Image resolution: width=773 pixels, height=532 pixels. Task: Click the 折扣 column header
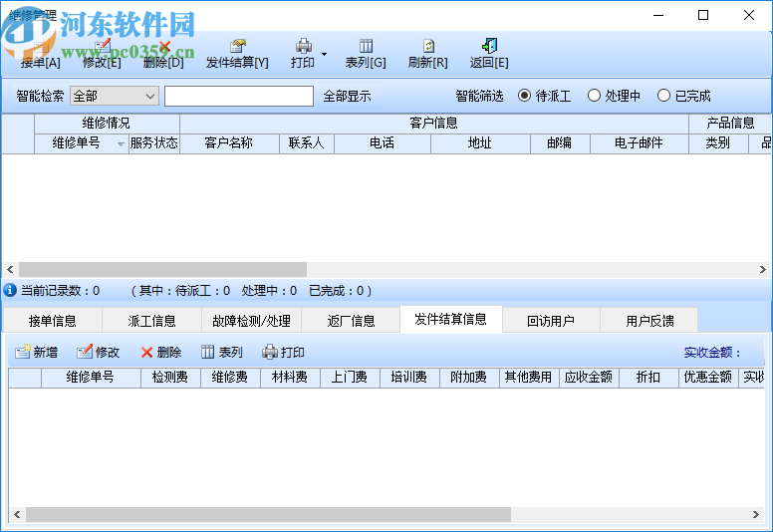click(648, 378)
